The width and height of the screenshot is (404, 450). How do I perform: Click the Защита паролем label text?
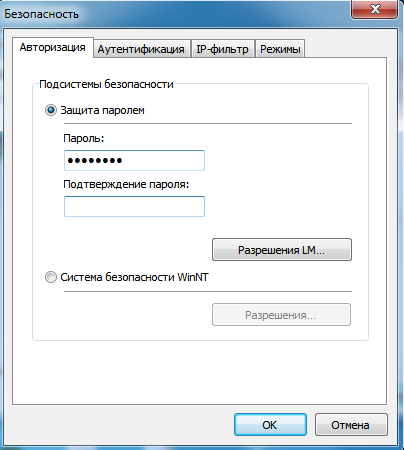(x=102, y=110)
